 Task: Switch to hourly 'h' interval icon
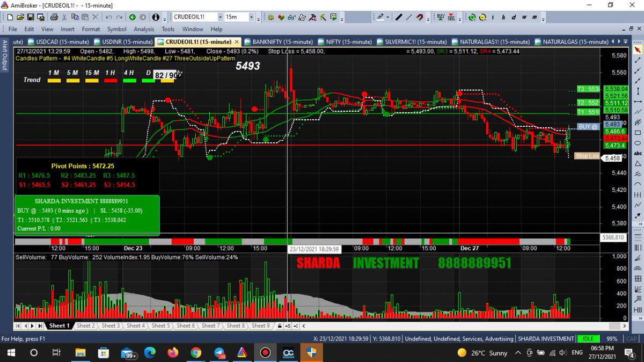tap(503, 17)
